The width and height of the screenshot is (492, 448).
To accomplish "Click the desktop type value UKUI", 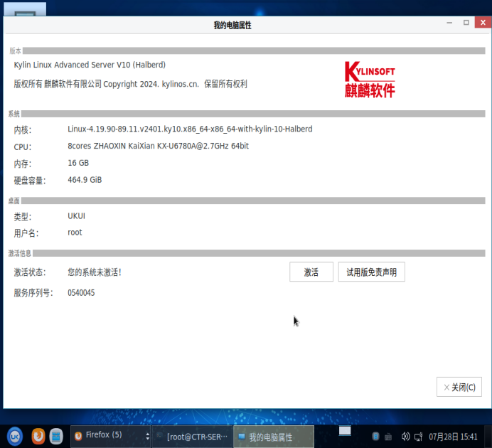I will pos(76,216).
